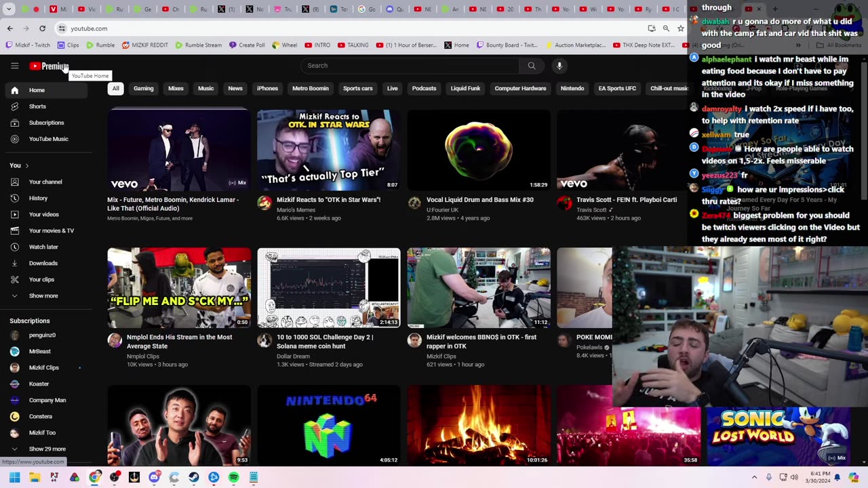Click the browser address bar
This screenshot has height=488, width=868.
(353, 28)
